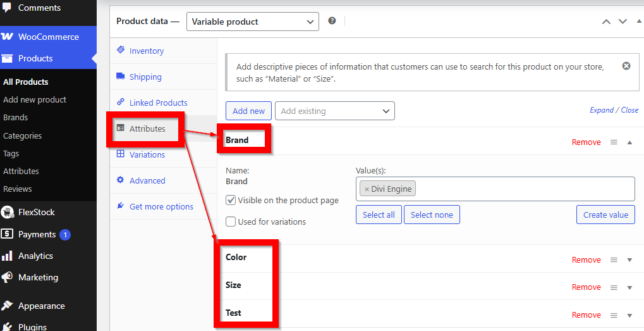The height and width of the screenshot is (331, 644).
Task: Click inside the Brand Value(s) field
Action: pyautogui.click(x=495, y=189)
